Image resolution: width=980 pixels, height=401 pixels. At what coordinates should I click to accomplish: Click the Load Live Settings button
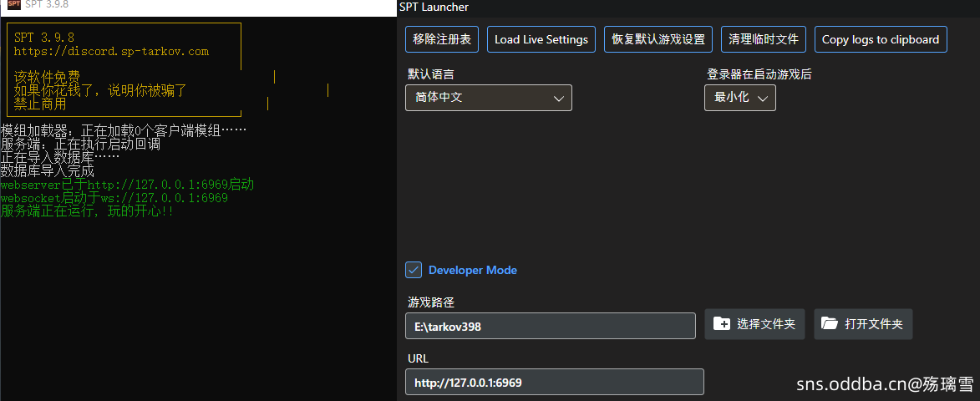[541, 39]
